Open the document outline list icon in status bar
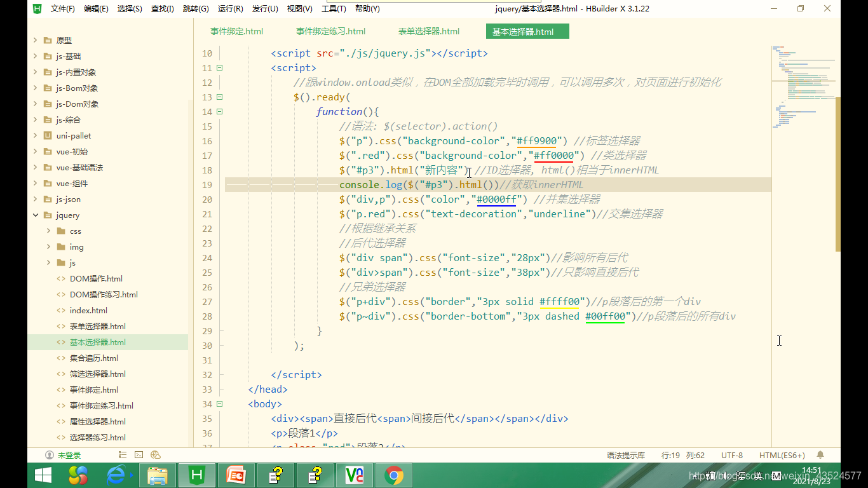The height and width of the screenshot is (488, 868). (x=123, y=455)
